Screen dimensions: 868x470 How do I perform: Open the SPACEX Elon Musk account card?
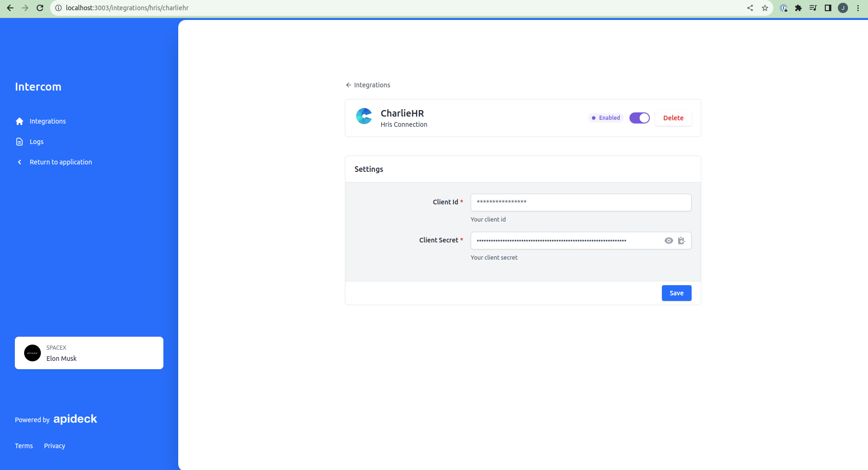(x=89, y=353)
